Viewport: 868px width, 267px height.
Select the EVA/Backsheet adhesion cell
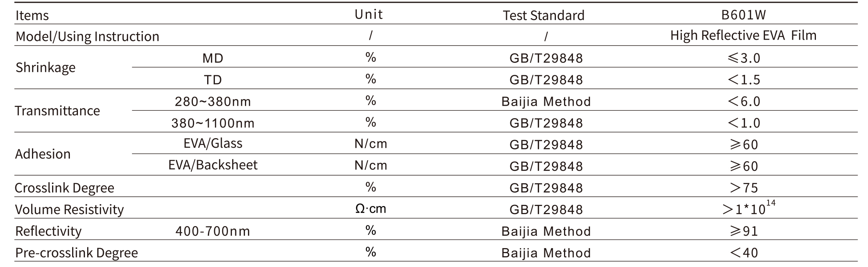213,165
